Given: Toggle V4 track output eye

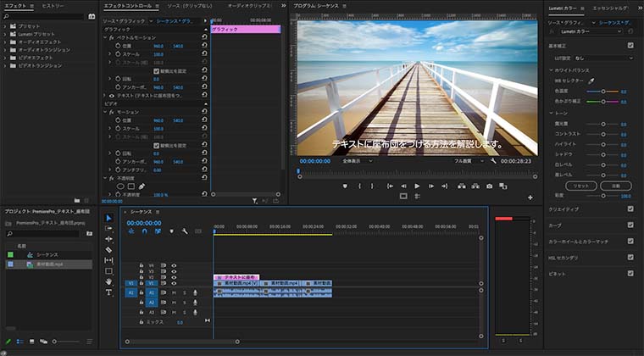Looking at the screenshot, I should click(x=174, y=265).
